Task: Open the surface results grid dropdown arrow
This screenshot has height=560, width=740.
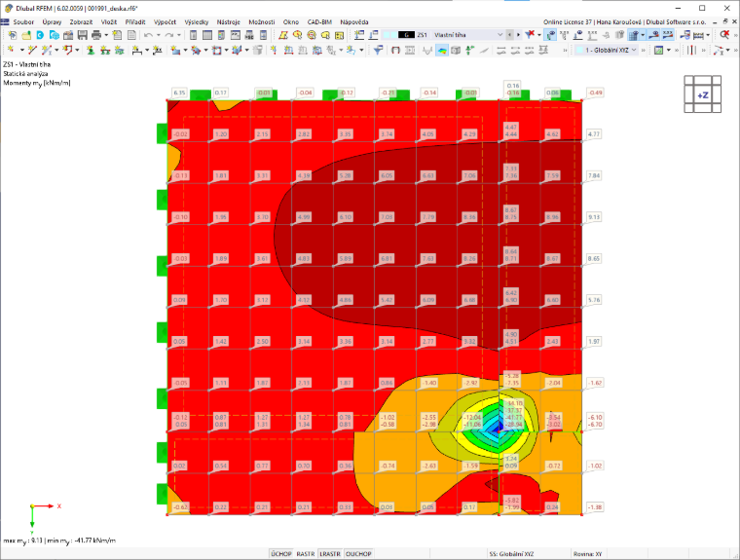Action: coord(643,35)
